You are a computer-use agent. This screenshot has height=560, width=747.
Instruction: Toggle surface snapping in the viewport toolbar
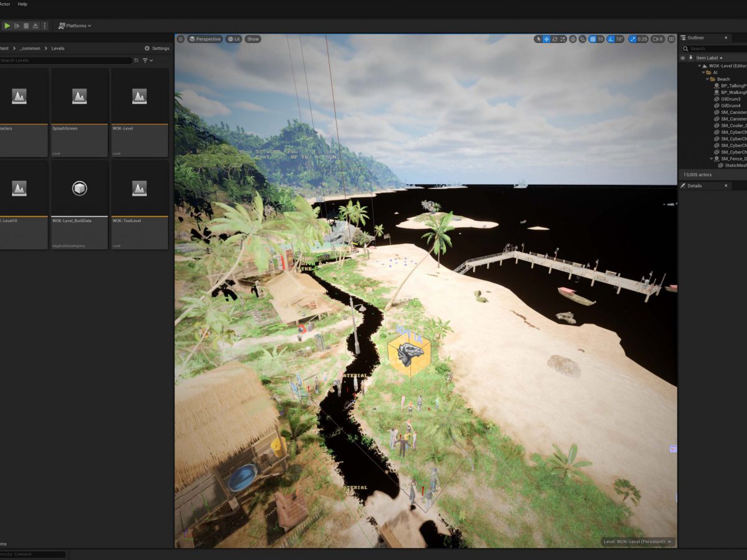[x=582, y=39]
